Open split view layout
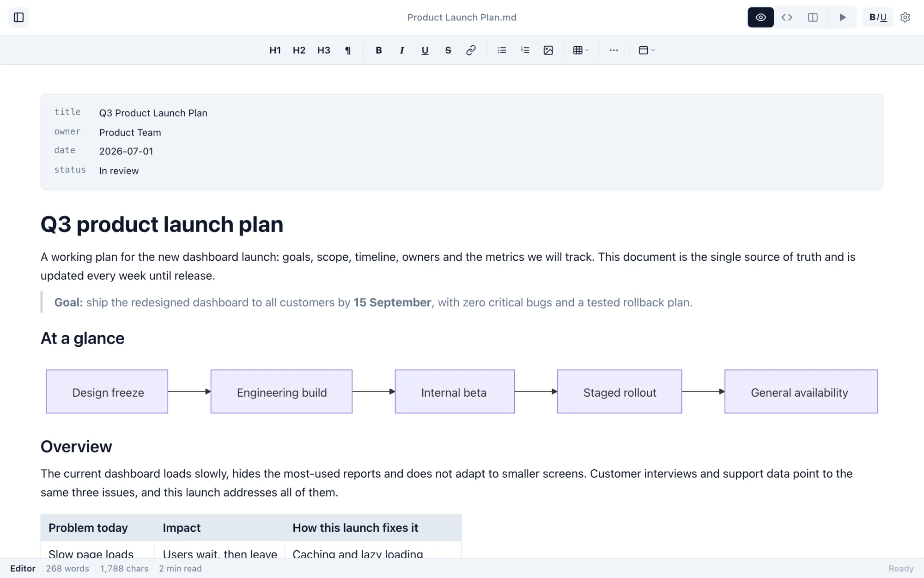The width and height of the screenshot is (924, 578). coord(813,18)
